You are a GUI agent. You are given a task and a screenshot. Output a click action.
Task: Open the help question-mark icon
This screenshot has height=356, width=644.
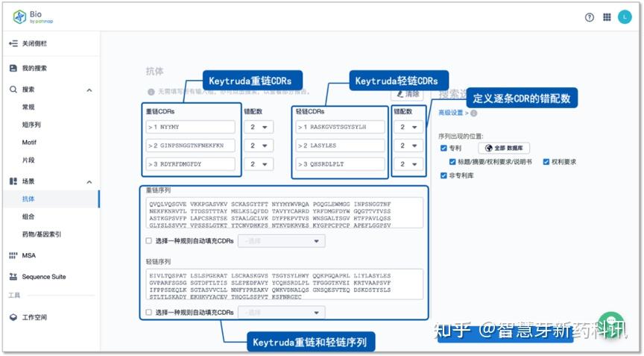point(590,17)
